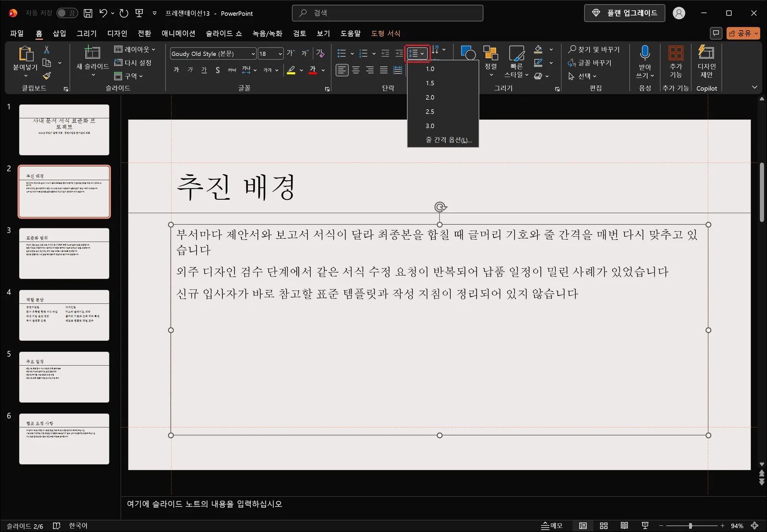This screenshot has height=532, width=767.
Task: Switch to Reading view icon
Action: [624, 526]
